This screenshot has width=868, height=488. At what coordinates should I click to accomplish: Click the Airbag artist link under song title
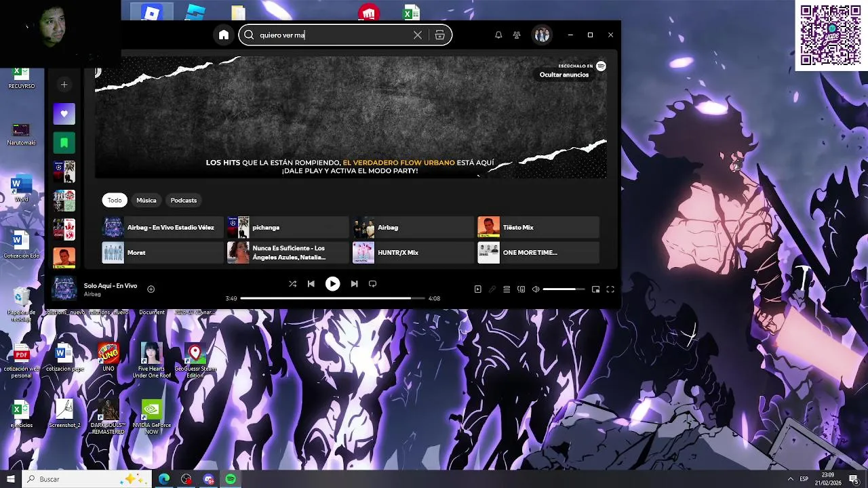coord(92,294)
